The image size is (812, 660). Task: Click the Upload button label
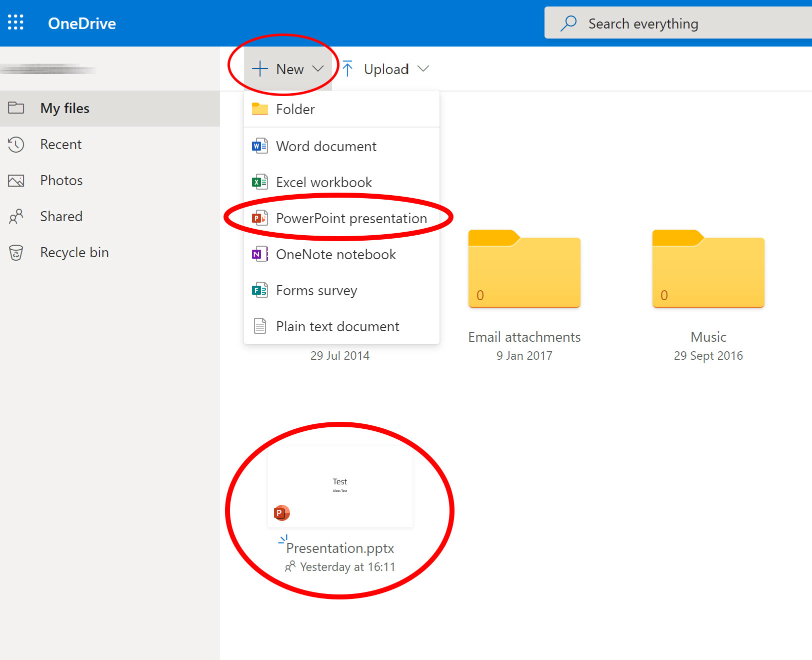pyautogui.click(x=386, y=69)
